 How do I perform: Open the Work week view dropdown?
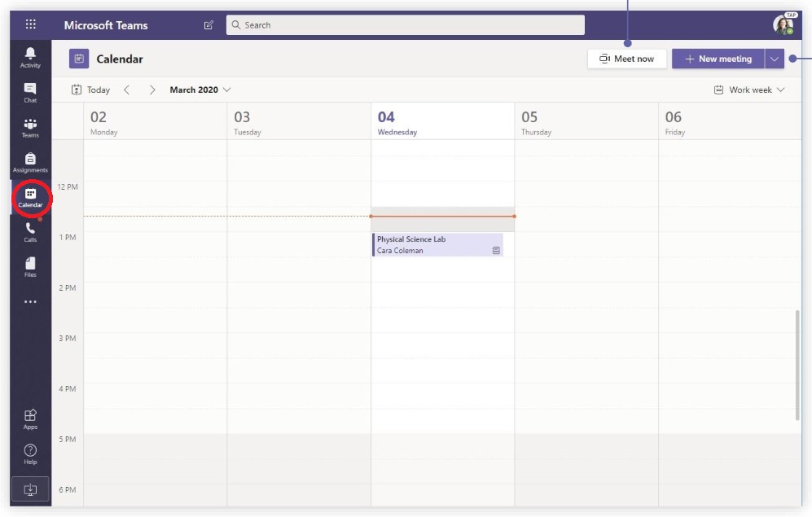tap(748, 90)
